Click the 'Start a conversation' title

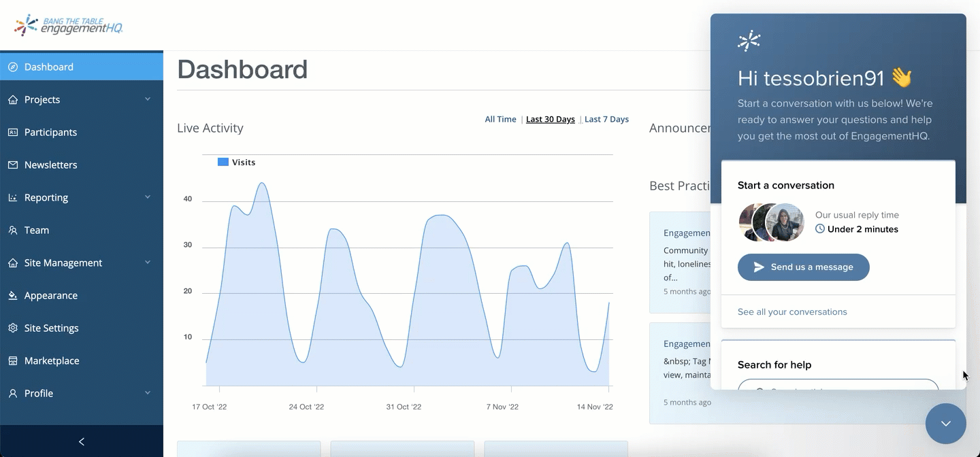pos(786,185)
